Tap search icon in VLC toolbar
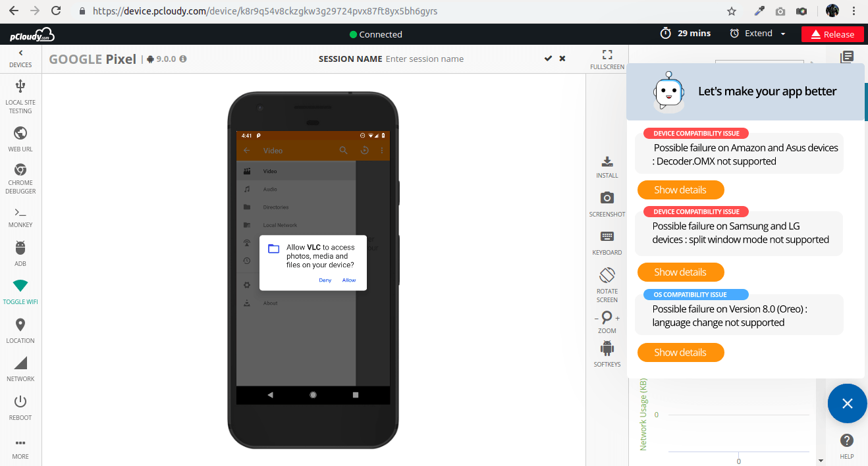 pos(343,150)
